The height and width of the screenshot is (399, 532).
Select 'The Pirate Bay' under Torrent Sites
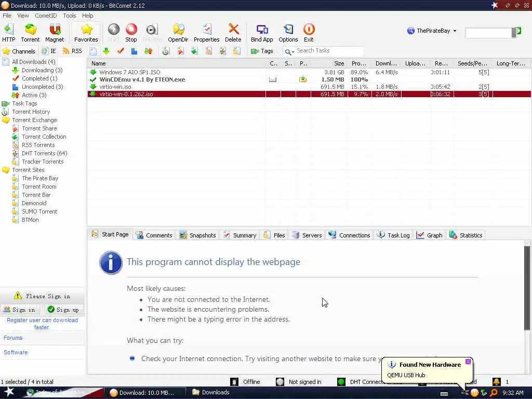(40, 179)
